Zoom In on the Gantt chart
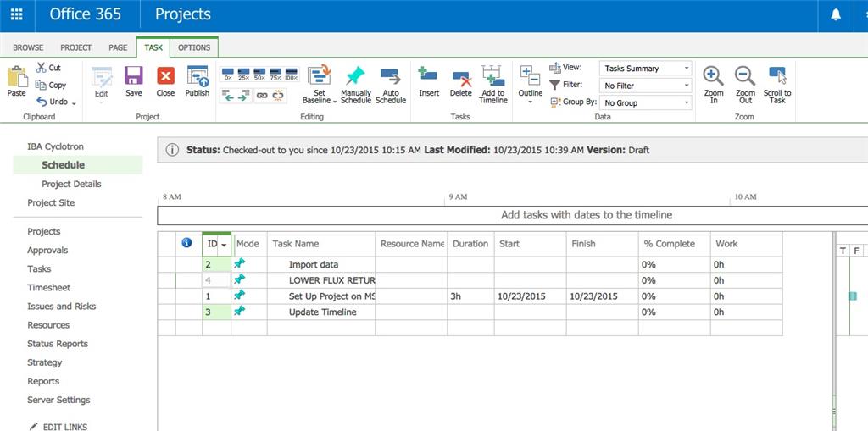The height and width of the screenshot is (431, 868). coord(714,85)
